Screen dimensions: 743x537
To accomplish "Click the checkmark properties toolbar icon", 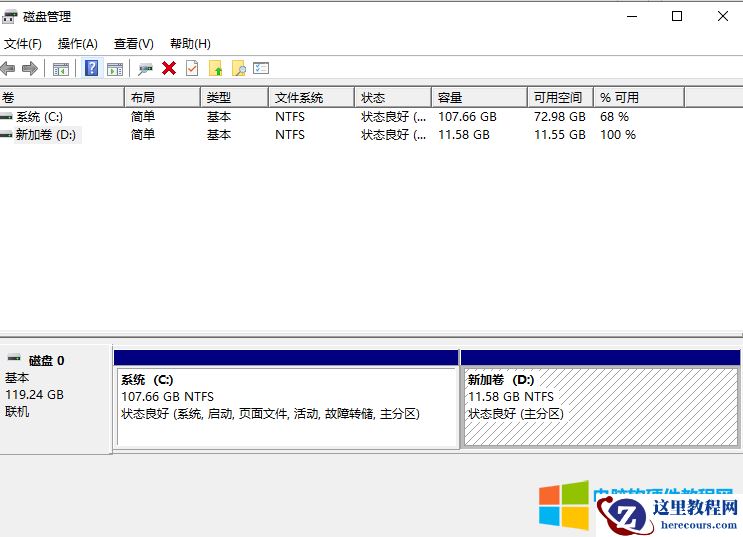I will click(x=192, y=68).
